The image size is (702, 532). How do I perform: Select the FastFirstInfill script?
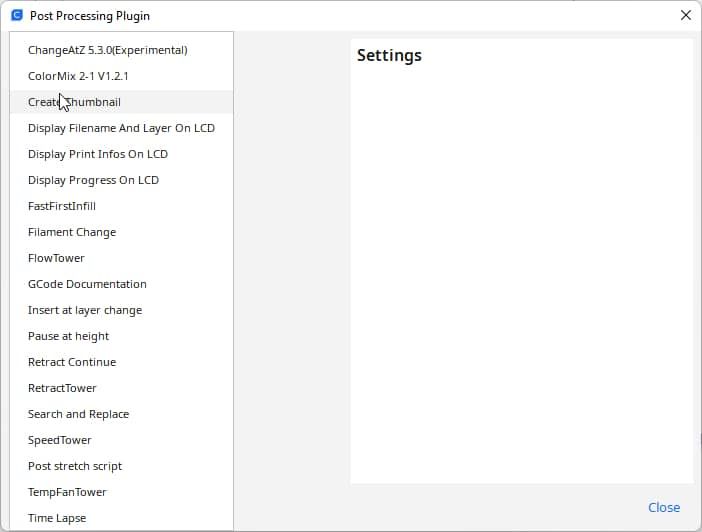pyautogui.click(x=62, y=206)
